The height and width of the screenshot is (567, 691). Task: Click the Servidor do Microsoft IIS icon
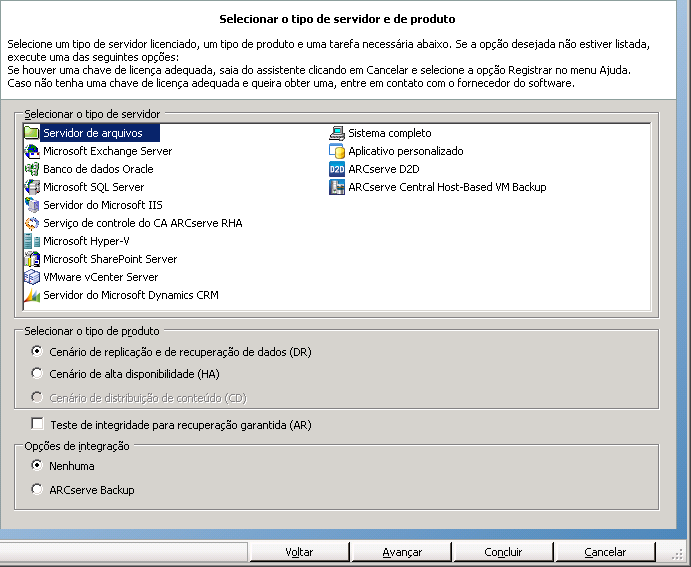click(32, 205)
